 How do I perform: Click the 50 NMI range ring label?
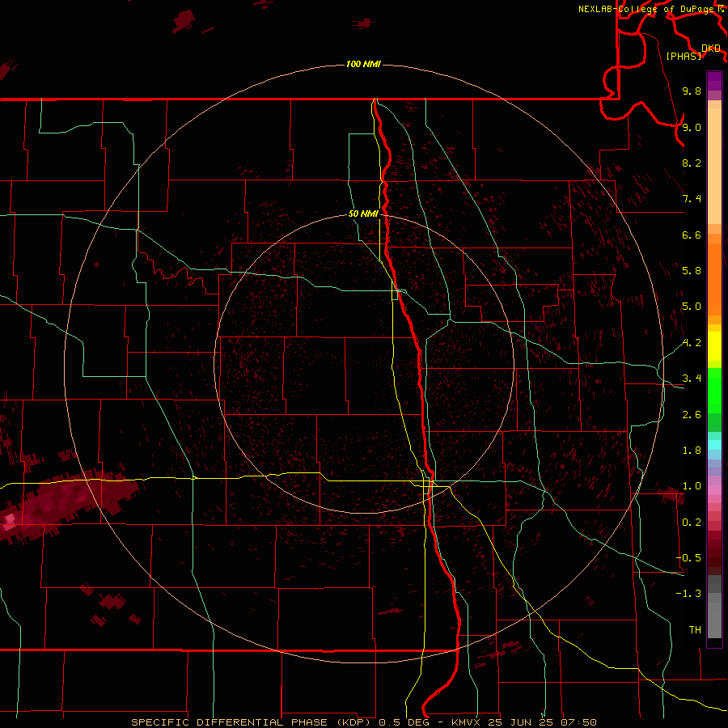(x=363, y=214)
